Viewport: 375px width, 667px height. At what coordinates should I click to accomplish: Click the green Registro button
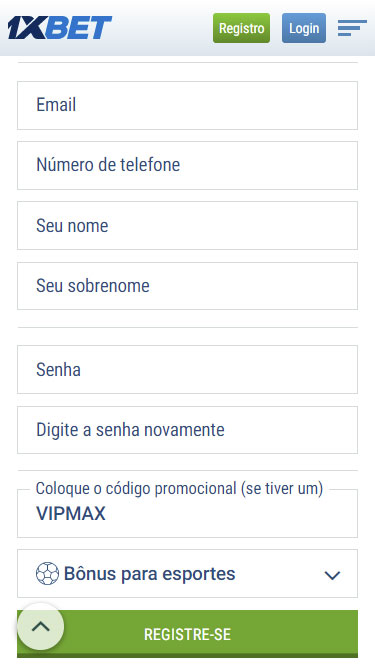pos(241,28)
